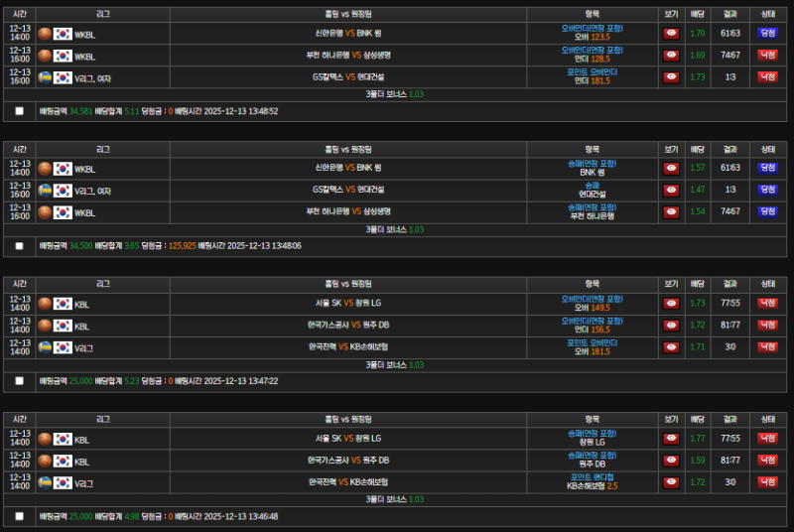Click eye icon on 부천 하나은행 승패 row
Screen dimensions: 794x532
671,211
